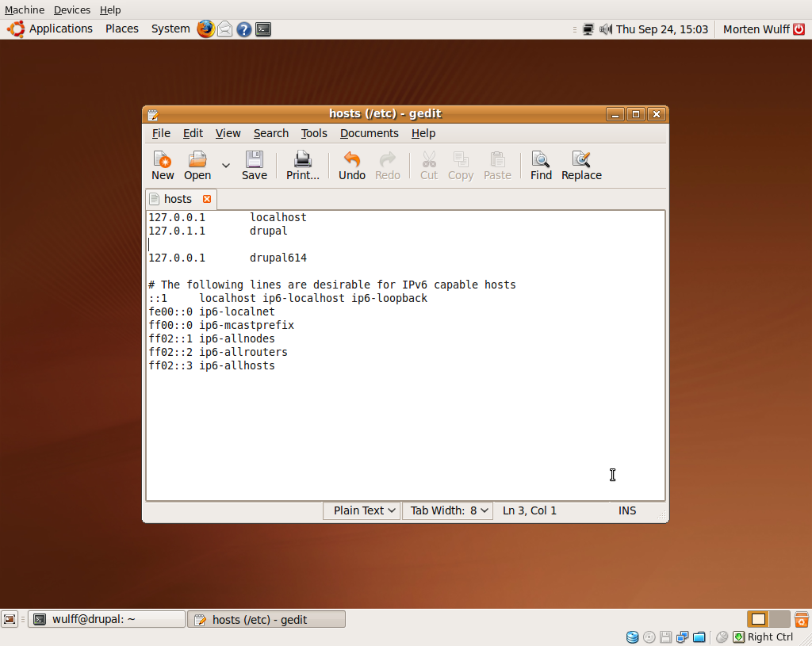This screenshot has height=646, width=812.
Task: Click the network connection icon in the panel
Action: pos(588,29)
